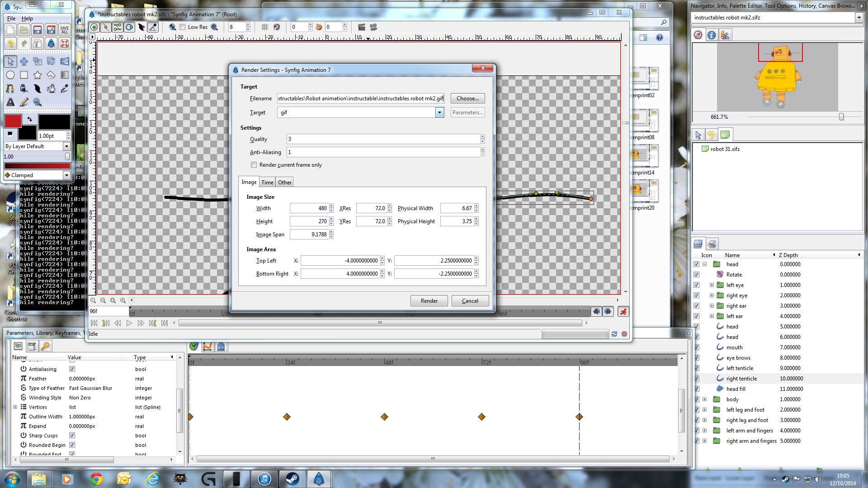This screenshot has width=868, height=488.
Task: Select the Eyedropper tool
Action: click(x=65, y=89)
